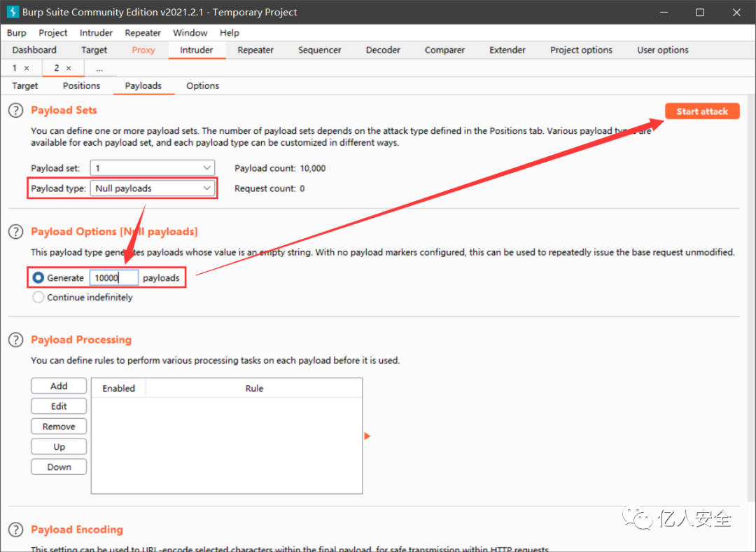Close Intruder attack tab 1
The image size is (756, 552).
point(27,69)
